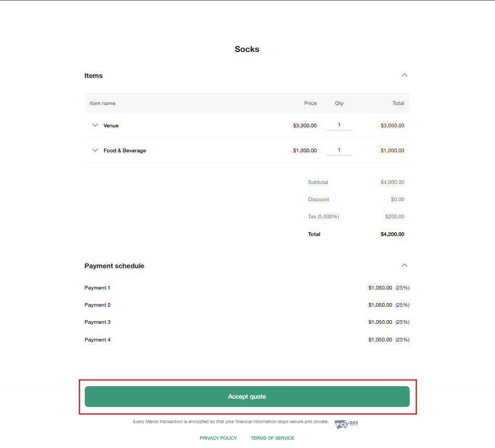Click the bold Total label

(314, 234)
